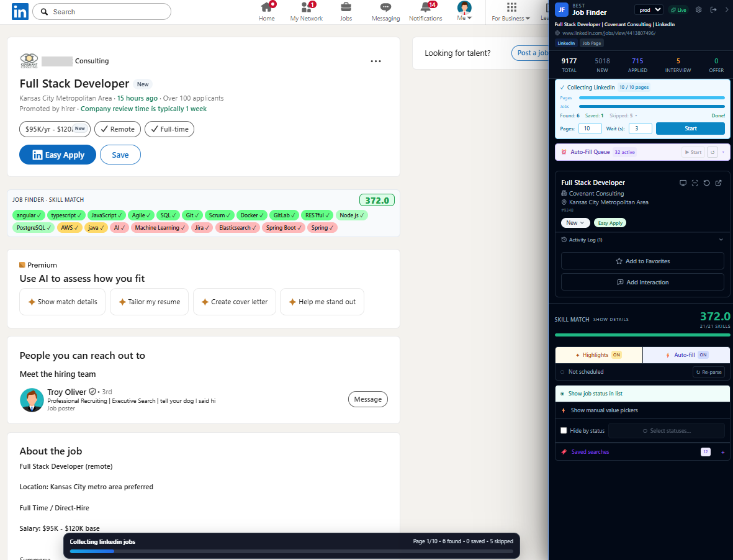Screen dimensions: 733x560
Task: Click the Pages progress bar
Action: coord(652,98)
